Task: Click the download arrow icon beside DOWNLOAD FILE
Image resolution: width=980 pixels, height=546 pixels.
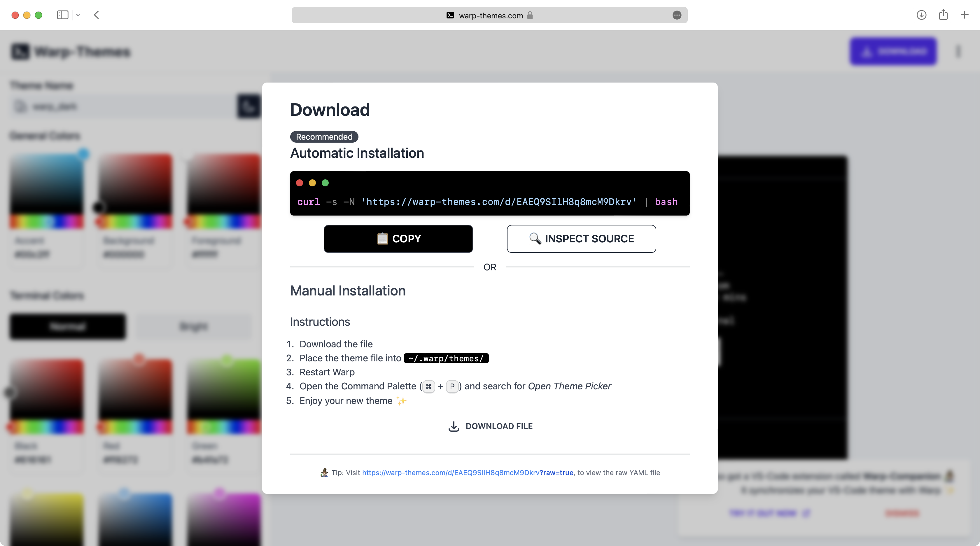Action: (454, 426)
